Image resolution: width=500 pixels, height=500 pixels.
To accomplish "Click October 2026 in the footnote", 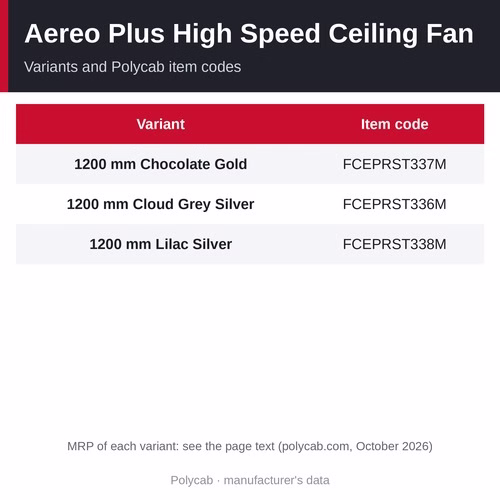I will pos(392,446).
